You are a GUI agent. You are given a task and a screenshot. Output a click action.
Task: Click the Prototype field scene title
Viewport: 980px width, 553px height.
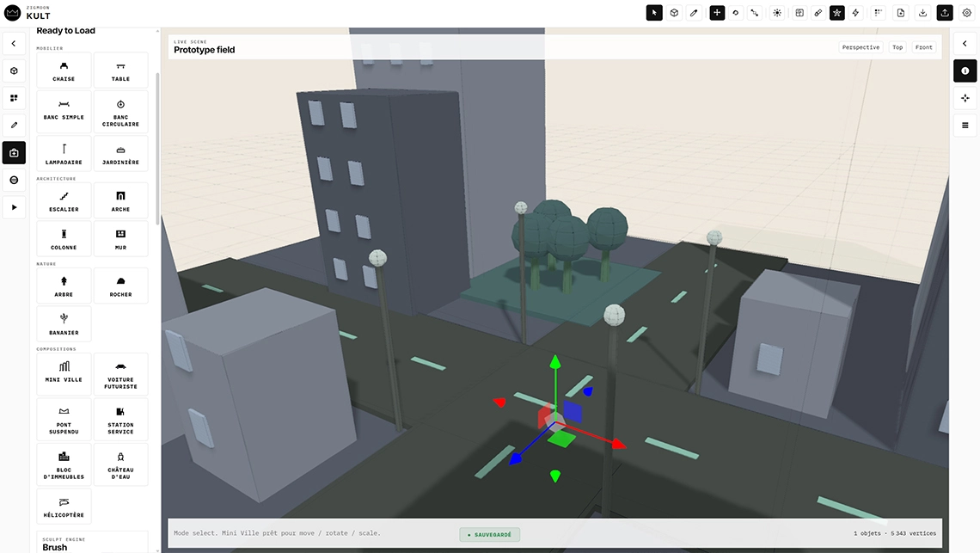[205, 50]
